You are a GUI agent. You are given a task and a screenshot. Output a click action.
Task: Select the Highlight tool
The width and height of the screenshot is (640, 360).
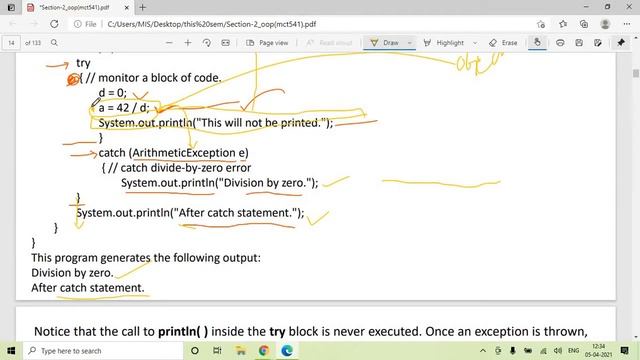(444, 42)
